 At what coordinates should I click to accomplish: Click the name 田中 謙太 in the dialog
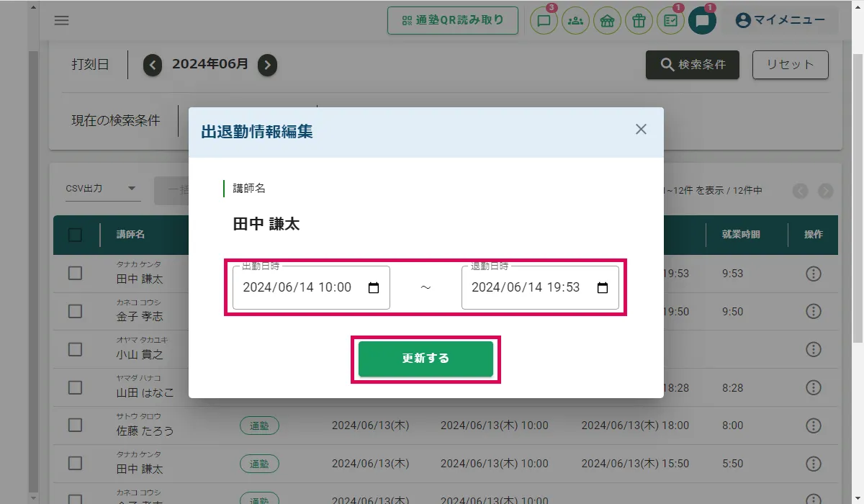click(x=266, y=225)
